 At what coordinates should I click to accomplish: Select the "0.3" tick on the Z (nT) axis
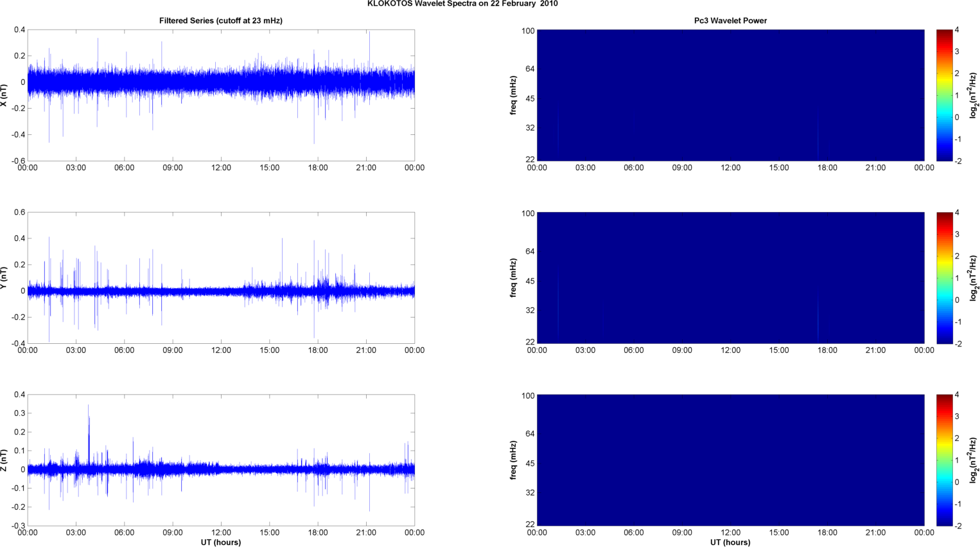click(x=19, y=413)
